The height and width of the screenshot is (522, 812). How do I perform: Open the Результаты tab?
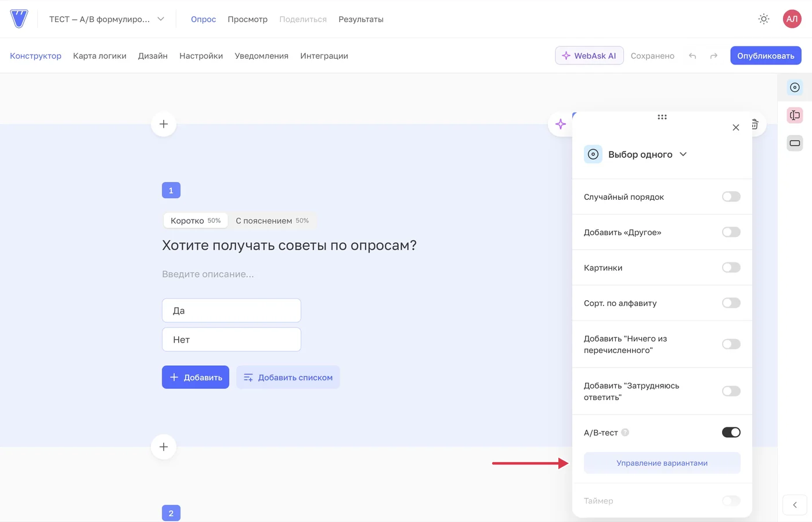(361, 19)
